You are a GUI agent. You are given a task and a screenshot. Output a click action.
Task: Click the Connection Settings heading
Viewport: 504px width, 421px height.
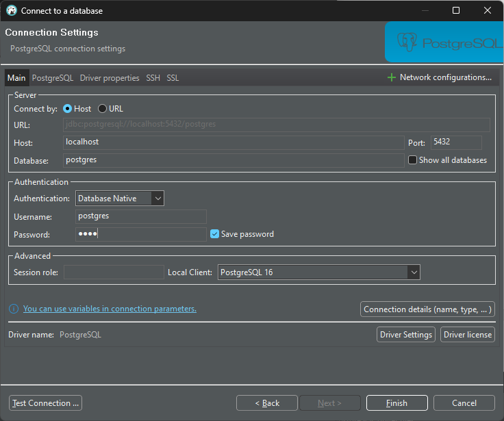pyautogui.click(x=52, y=32)
